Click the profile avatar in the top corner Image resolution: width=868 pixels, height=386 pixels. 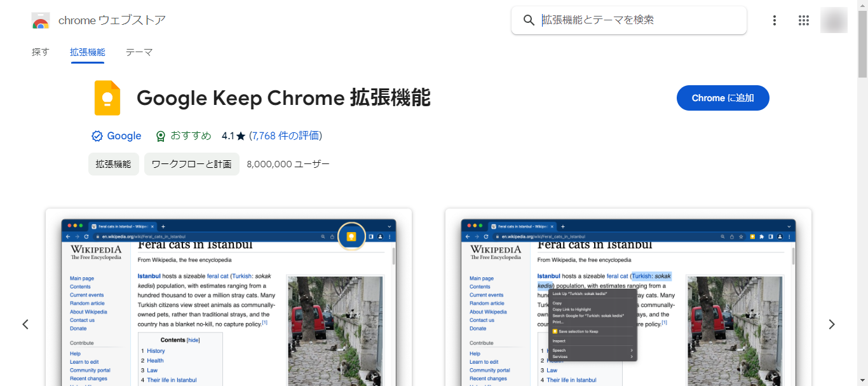[834, 20]
